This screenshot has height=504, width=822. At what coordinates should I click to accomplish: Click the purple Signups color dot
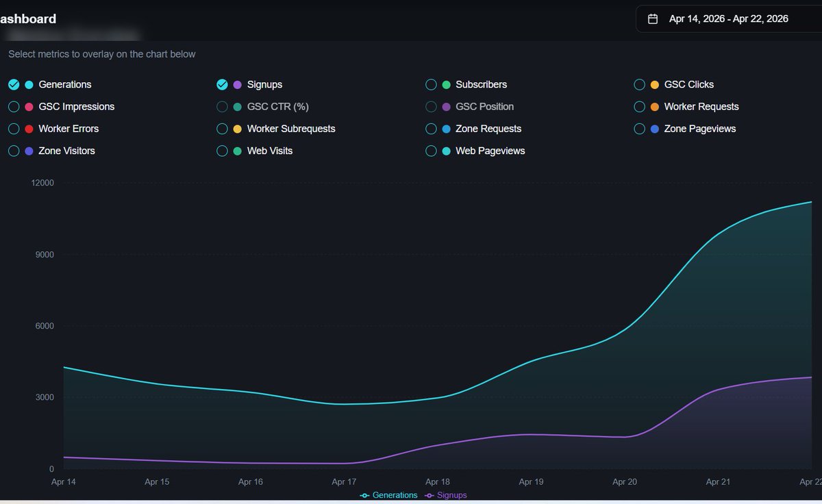pos(238,85)
